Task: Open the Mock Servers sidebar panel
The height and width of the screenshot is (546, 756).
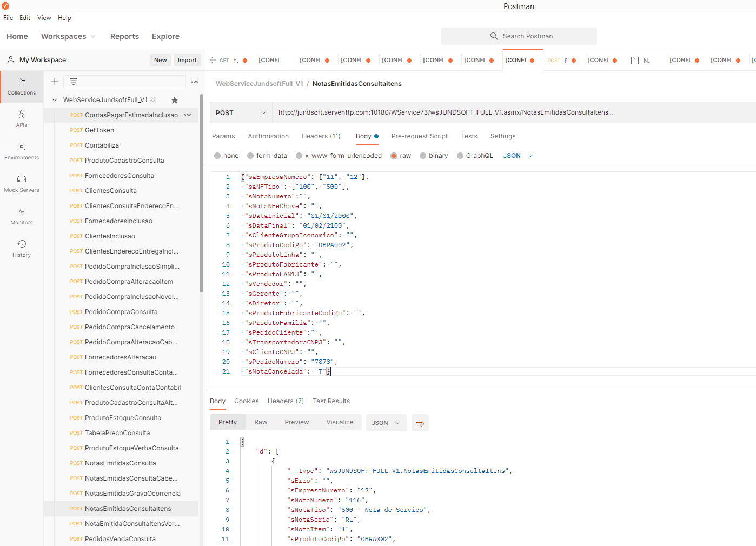Action: coord(22,183)
